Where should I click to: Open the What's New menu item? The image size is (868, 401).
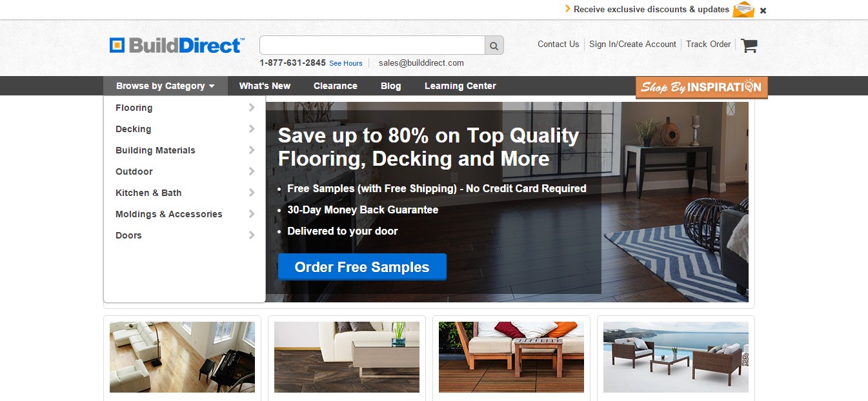click(265, 86)
